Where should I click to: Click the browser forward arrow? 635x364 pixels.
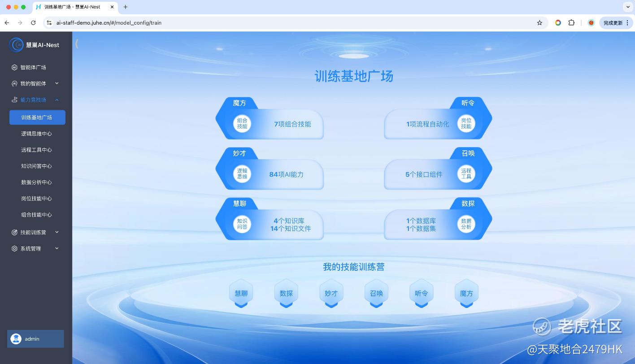(x=20, y=22)
